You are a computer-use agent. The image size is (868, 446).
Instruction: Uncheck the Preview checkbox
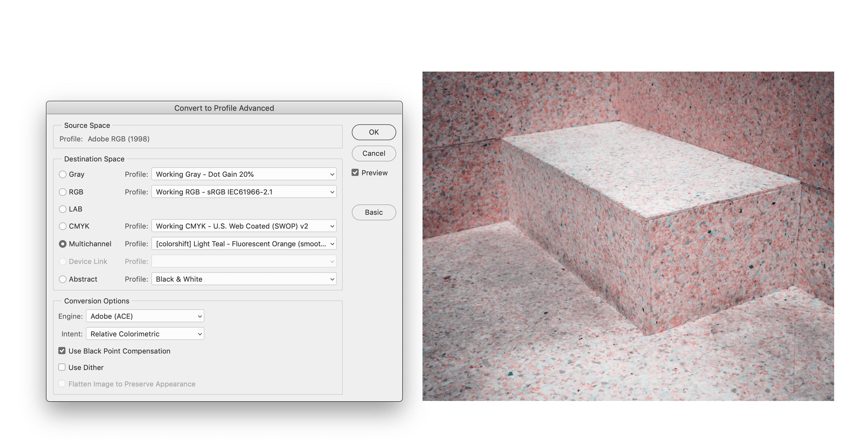click(355, 173)
